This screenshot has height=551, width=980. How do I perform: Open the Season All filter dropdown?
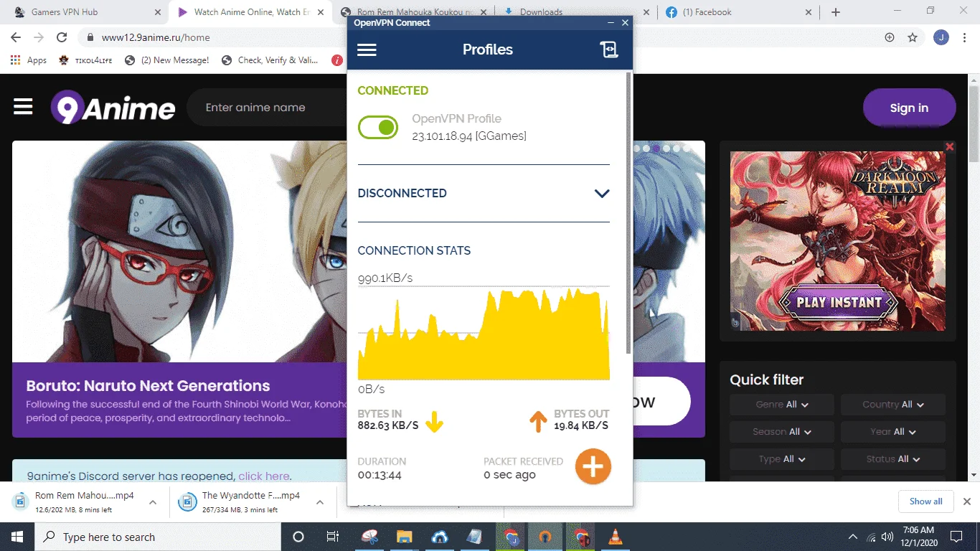(x=782, y=432)
